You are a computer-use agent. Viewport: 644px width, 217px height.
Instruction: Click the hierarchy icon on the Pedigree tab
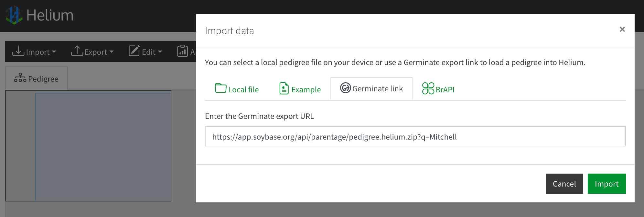(x=20, y=78)
